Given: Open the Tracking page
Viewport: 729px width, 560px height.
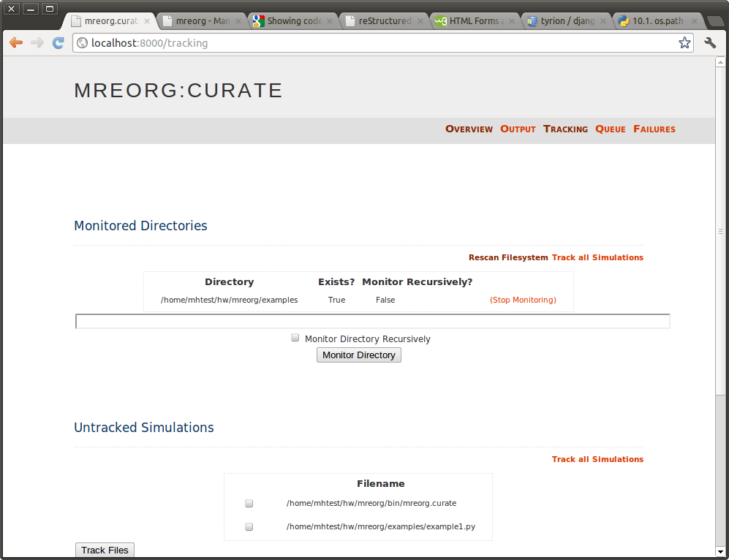Looking at the screenshot, I should (x=565, y=129).
